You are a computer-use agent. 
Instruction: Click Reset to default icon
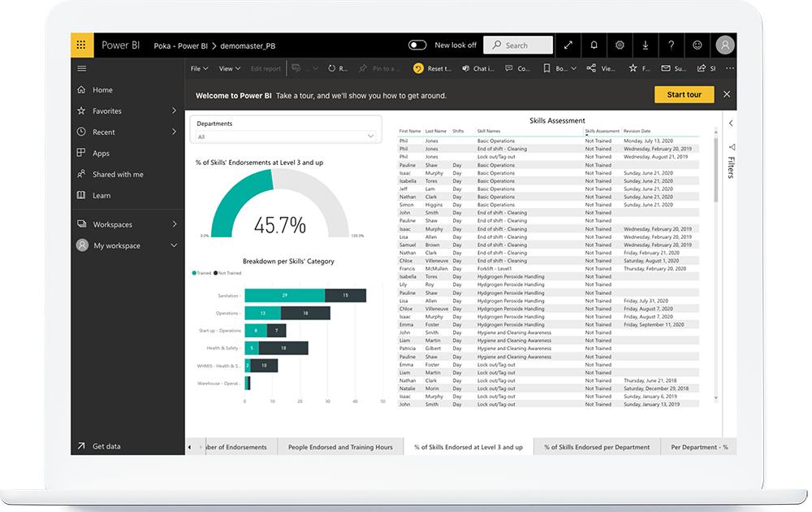418,68
